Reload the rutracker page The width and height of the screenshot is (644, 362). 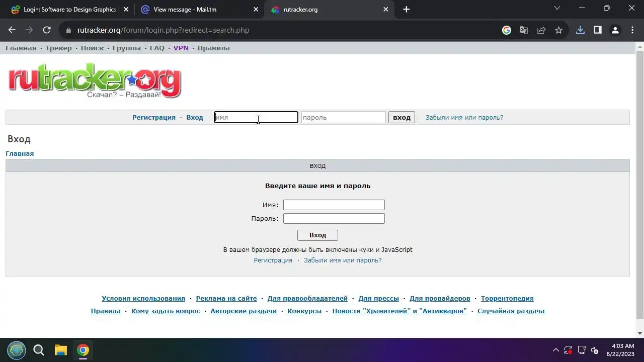[x=47, y=30]
